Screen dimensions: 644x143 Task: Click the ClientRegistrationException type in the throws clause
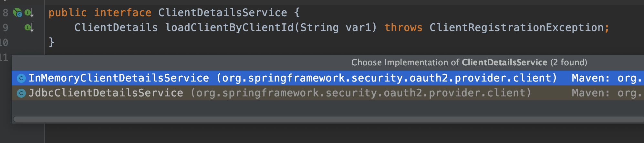[516, 27]
